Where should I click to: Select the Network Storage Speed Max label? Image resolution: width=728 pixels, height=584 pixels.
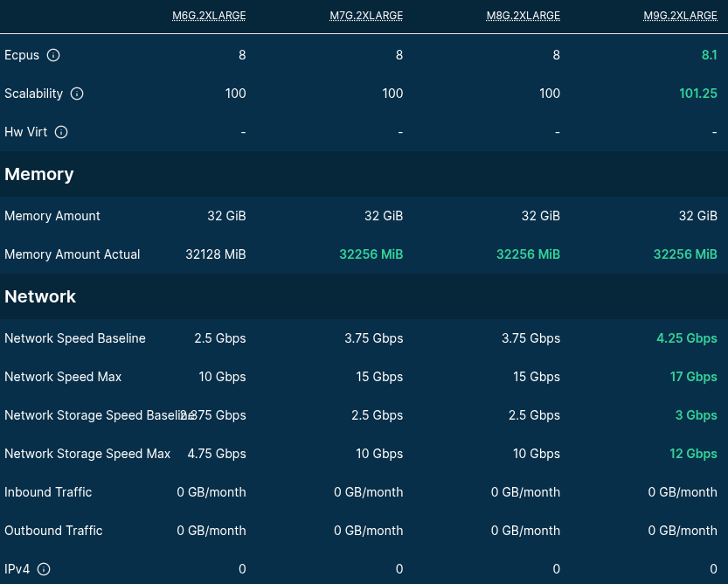(x=87, y=454)
